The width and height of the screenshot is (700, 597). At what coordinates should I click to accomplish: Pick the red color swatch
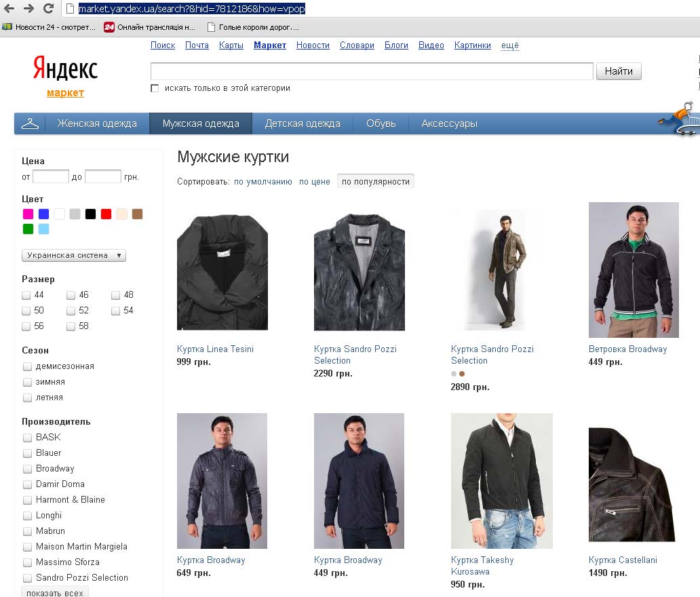pos(106,214)
